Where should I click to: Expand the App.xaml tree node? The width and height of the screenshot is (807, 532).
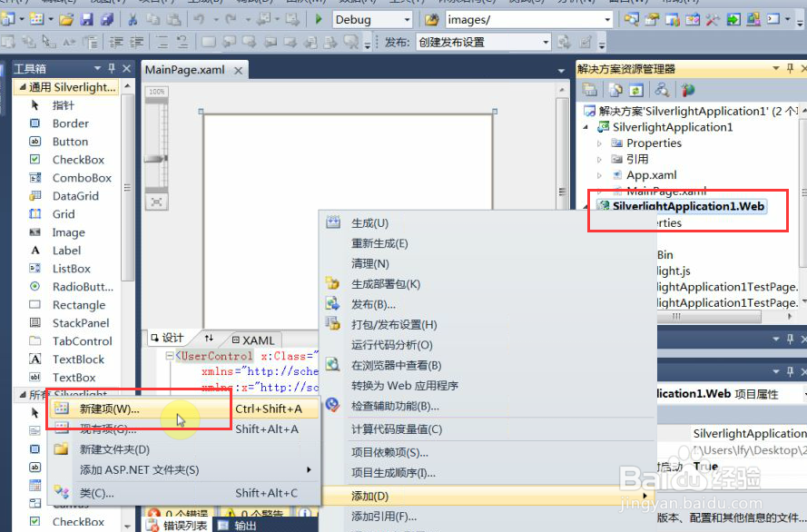(x=599, y=175)
